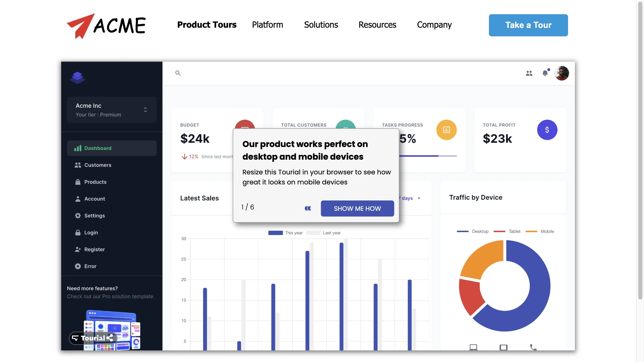Click the Pro solution template thumbnail
This screenshot has height=362, width=644.
click(x=112, y=330)
